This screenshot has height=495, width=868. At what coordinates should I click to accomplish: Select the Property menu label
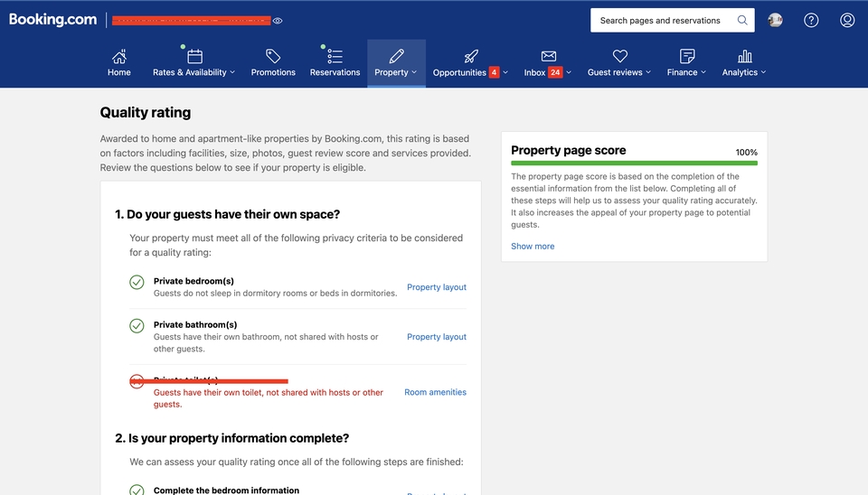(x=392, y=72)
